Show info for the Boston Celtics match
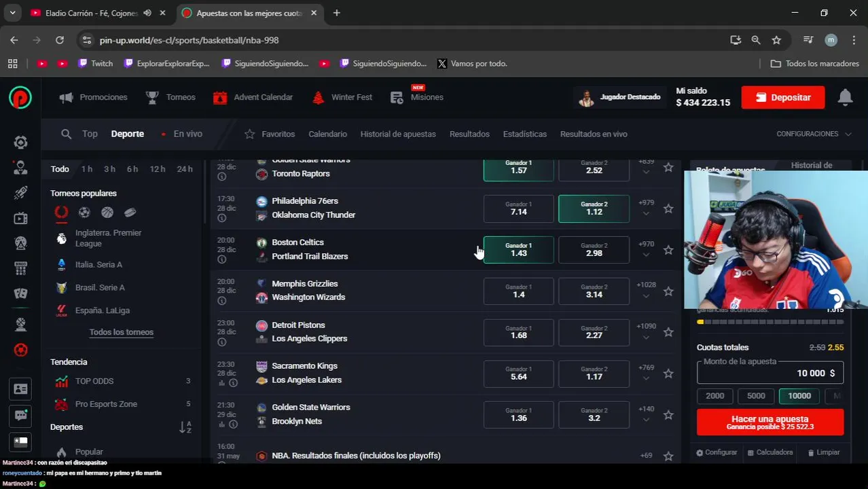The image size is (868, 489). tap(221, 259)
